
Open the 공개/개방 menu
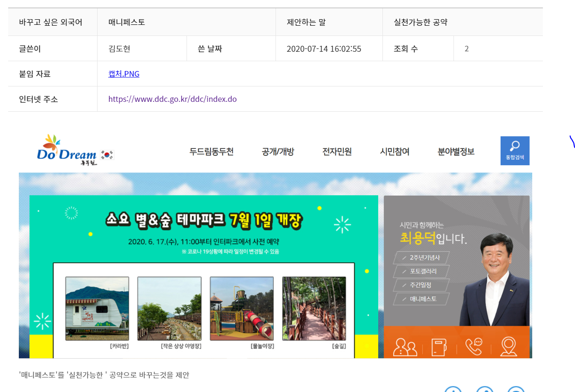pyautogui.click(x=278, y=151)
